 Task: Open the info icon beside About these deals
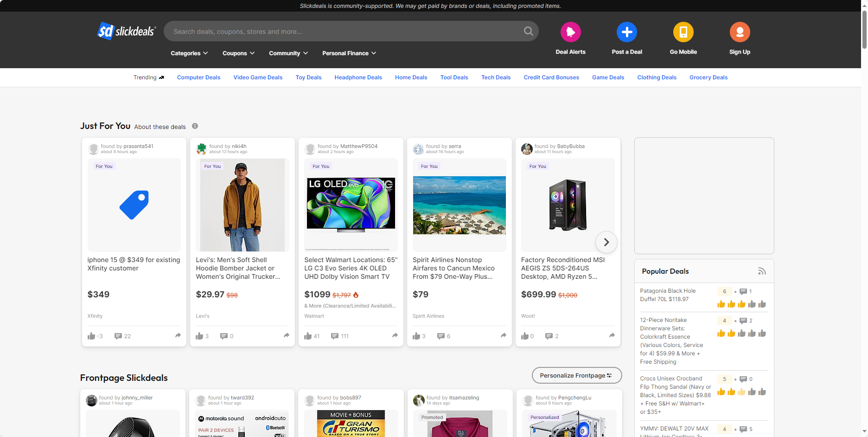point(195,126)
